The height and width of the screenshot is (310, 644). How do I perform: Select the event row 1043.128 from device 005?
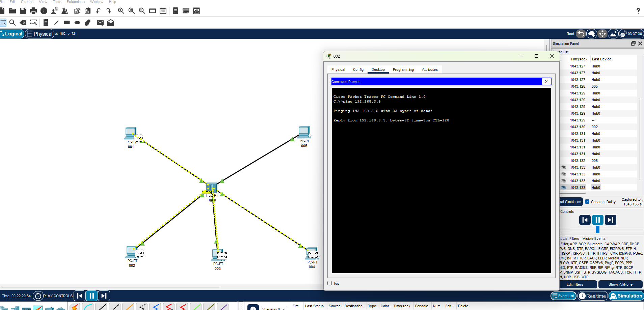(x=598, y=86)
